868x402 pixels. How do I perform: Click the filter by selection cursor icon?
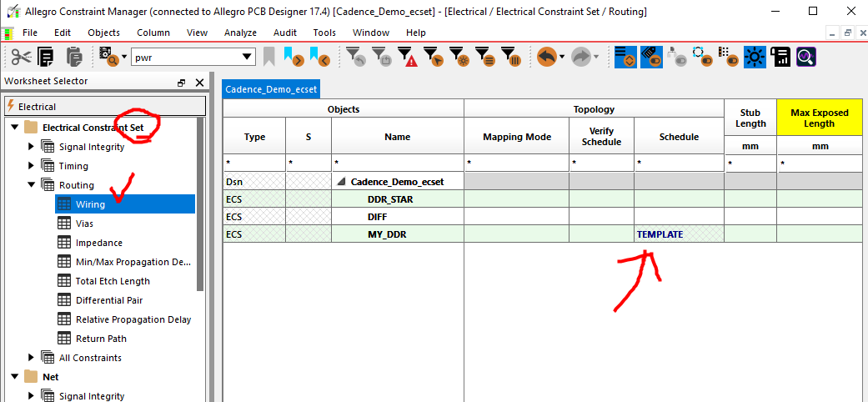[x=434, y=57]
